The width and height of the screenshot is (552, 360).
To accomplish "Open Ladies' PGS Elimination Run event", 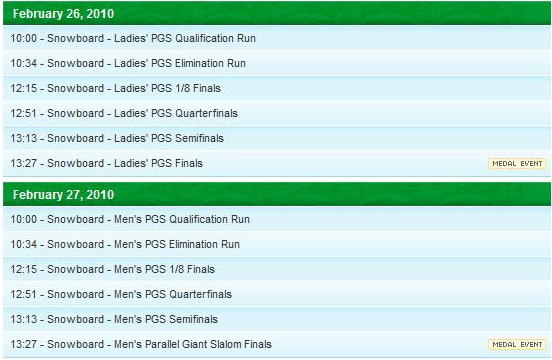I will coord(277,63).
